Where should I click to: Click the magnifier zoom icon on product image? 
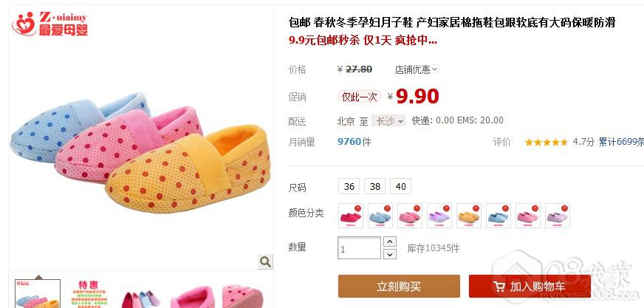(x=265, y=261)
